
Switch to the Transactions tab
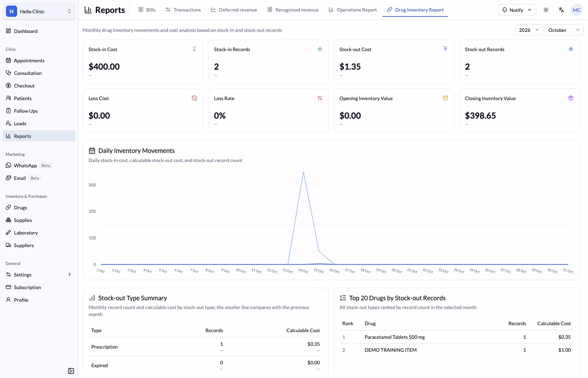tap(183, 10)
